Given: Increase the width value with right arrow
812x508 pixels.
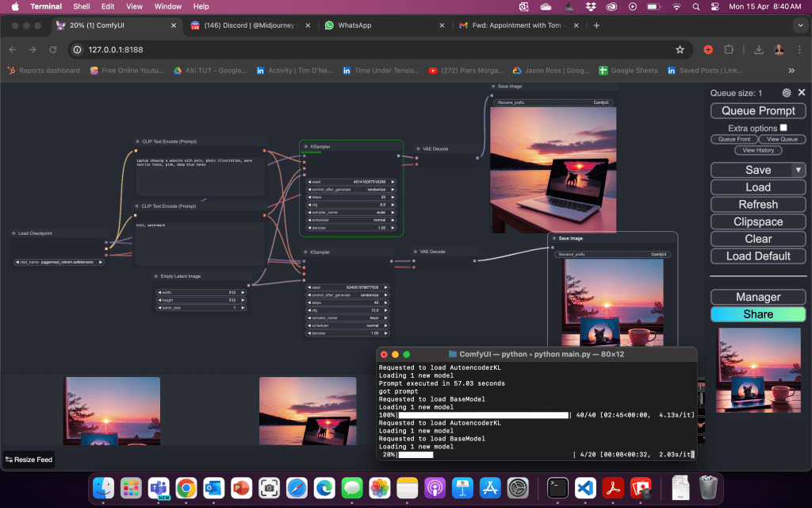Looking at the screenshot, I should pyautogui.click(x=243, y=292).
